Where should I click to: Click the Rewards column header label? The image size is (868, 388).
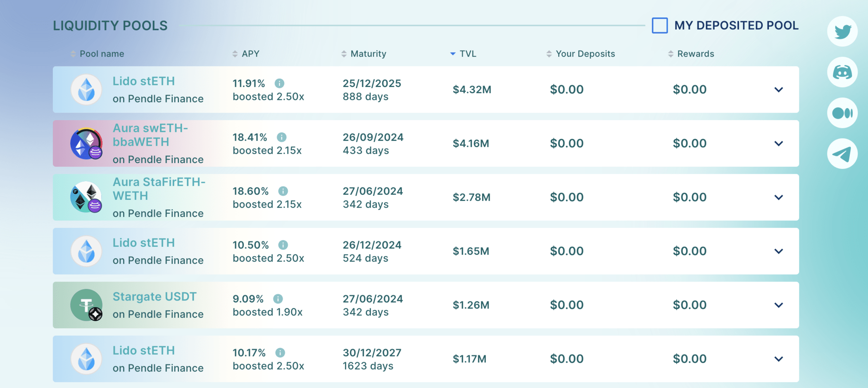[x=696, y=54]
